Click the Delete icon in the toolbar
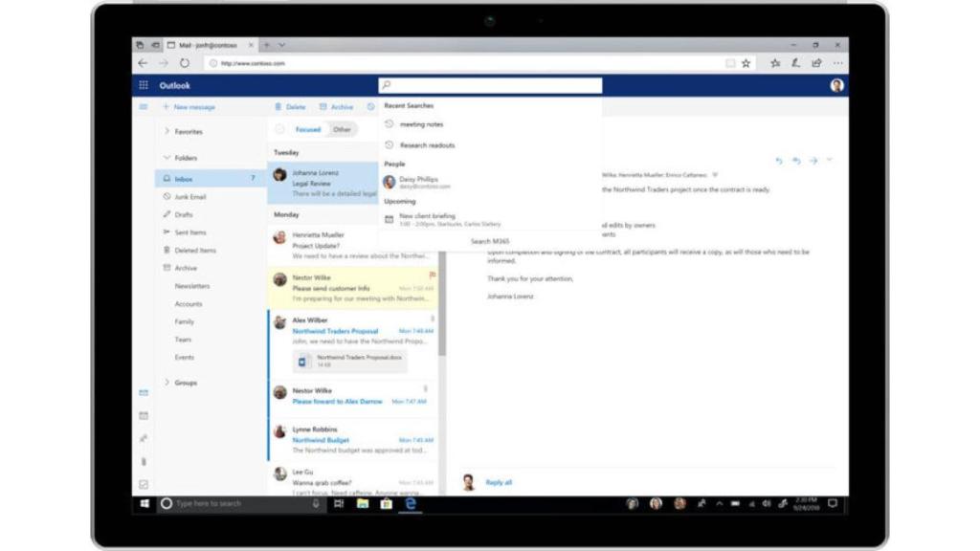This screenshot has width=980, height=551. [280, 107]
